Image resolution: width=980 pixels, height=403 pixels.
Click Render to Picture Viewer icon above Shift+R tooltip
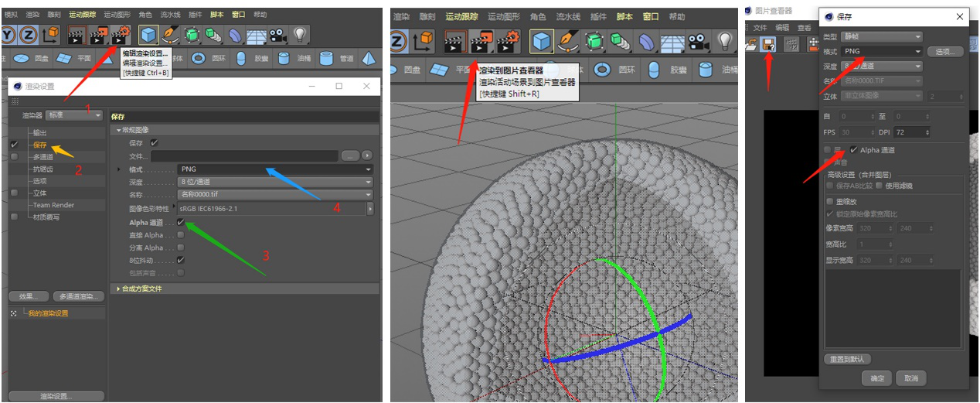point(481,40)
